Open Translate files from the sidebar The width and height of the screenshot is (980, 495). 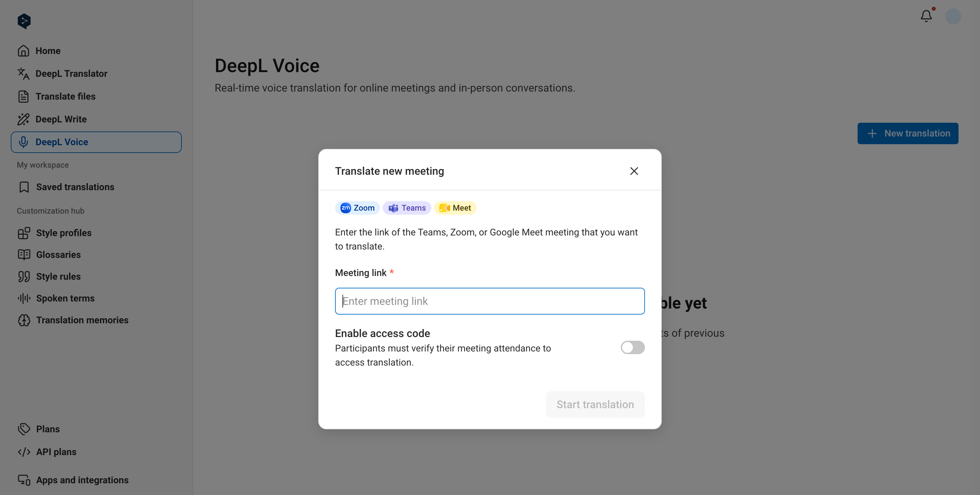(96, 96)
